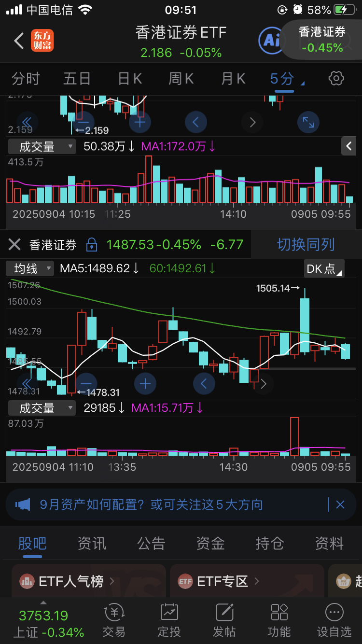Tap upper chart fast-rewind double arrow
362x644 pixels.
[27, 122]
